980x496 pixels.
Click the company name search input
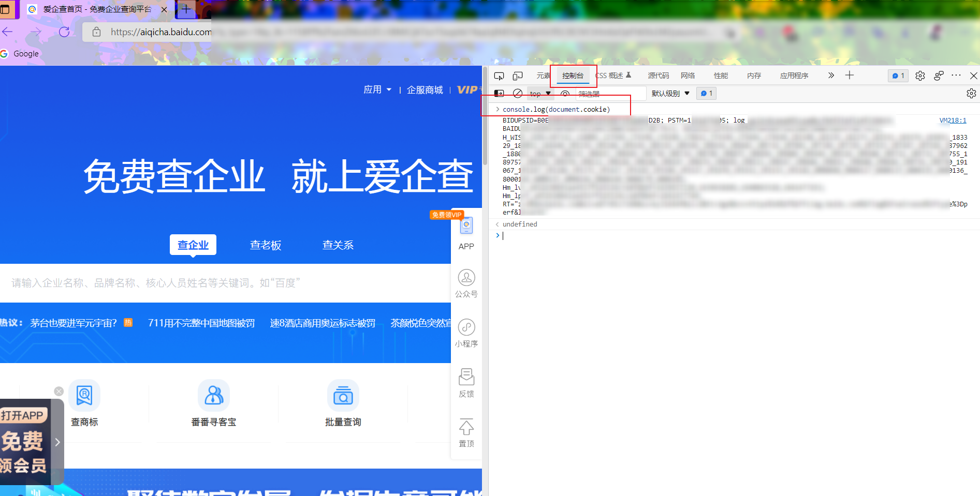point(225,283)
